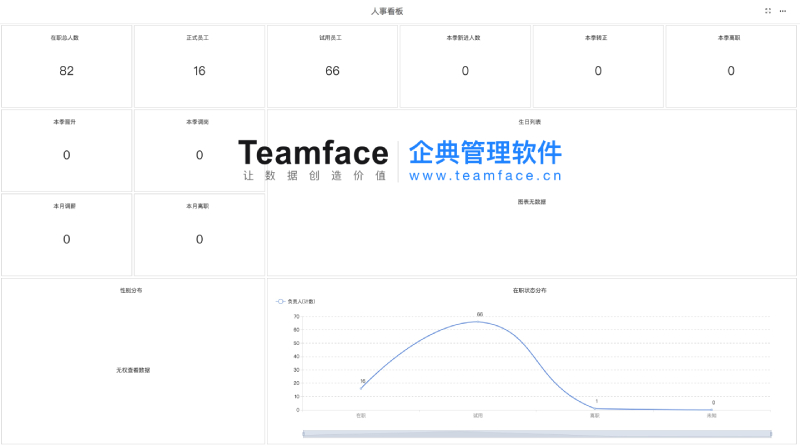Click the 70 y-axis tick label
Screen dimensions: 800x446
[296, 316]
